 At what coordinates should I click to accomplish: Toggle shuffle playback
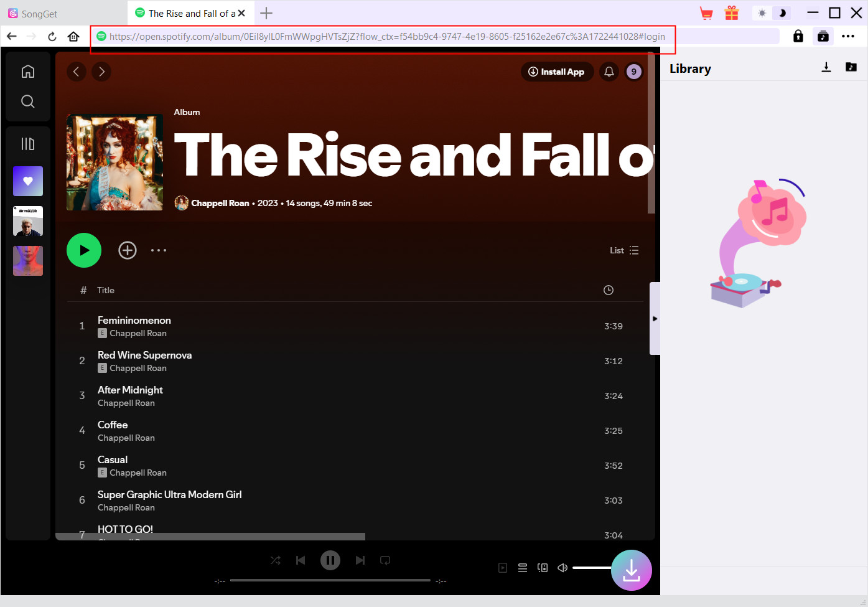coord(276,560)
